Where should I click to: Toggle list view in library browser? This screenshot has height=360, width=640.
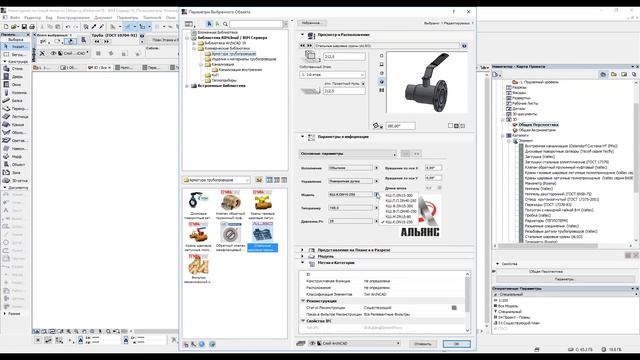(x=284, y=180)
